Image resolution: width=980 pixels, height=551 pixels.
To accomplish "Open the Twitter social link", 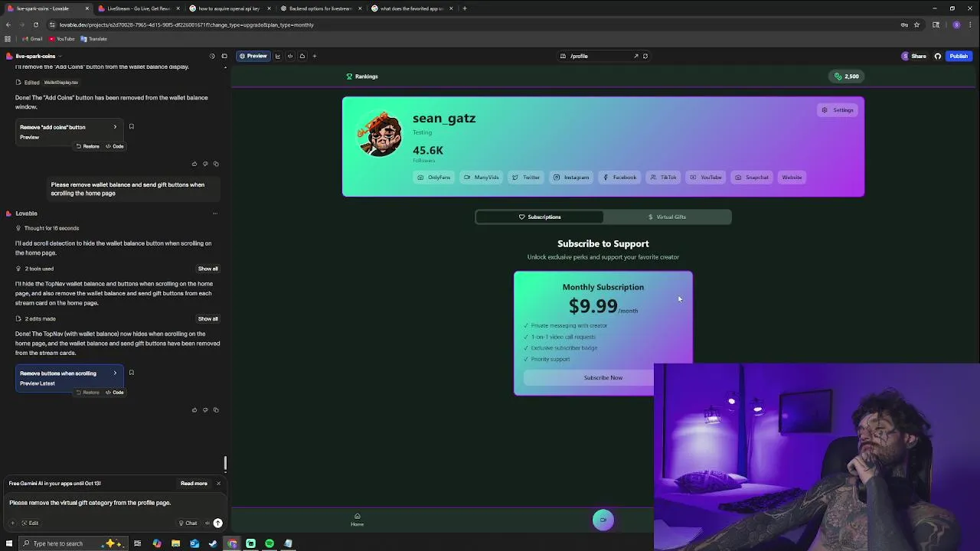I will [526, 178].
